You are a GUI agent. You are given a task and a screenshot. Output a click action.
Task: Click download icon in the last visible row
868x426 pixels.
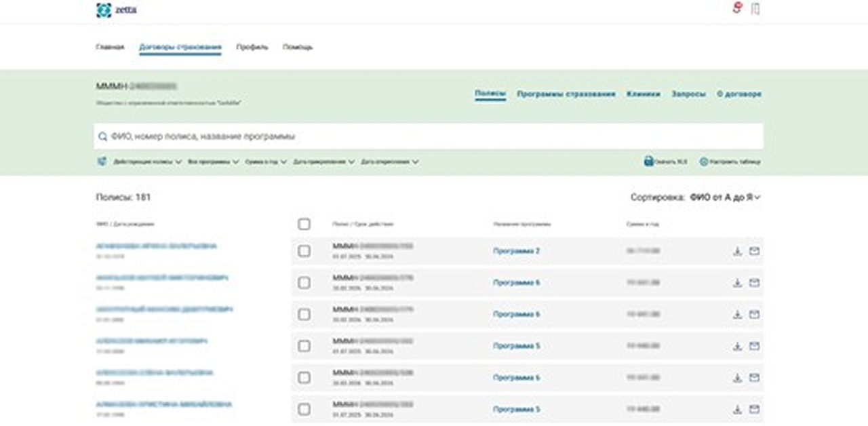pos(737,410)
